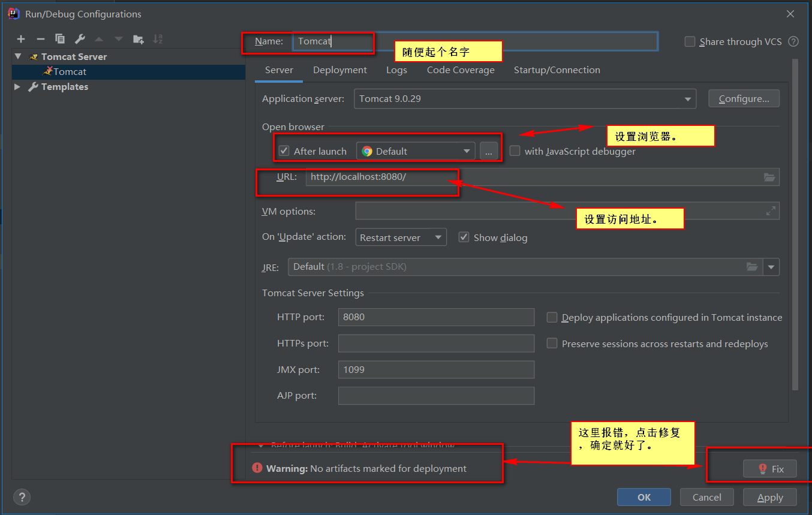Switch to the Deployment tab
This screenshot has width=812, height=515.
pyautogui.click(x=339, y=70)
